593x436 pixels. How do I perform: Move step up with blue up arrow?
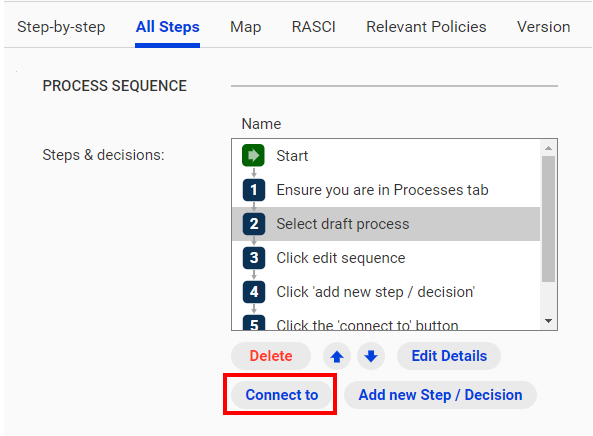coord(337,356)
